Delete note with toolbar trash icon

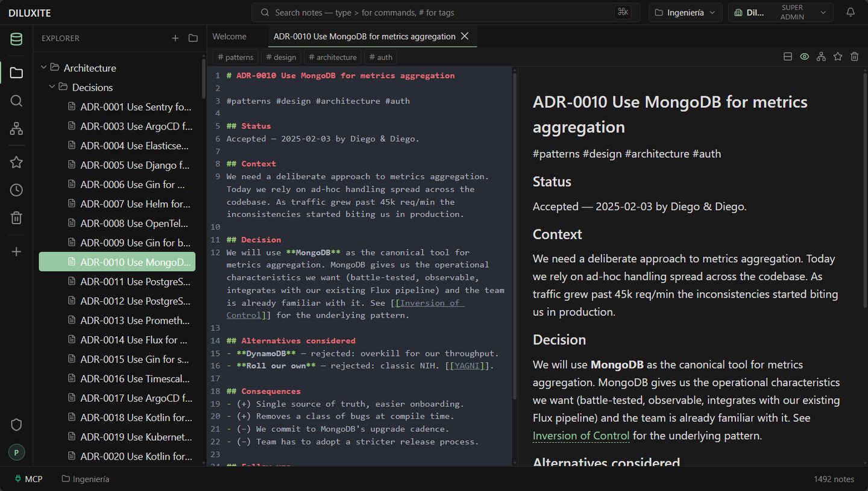[x=854, y=57]
